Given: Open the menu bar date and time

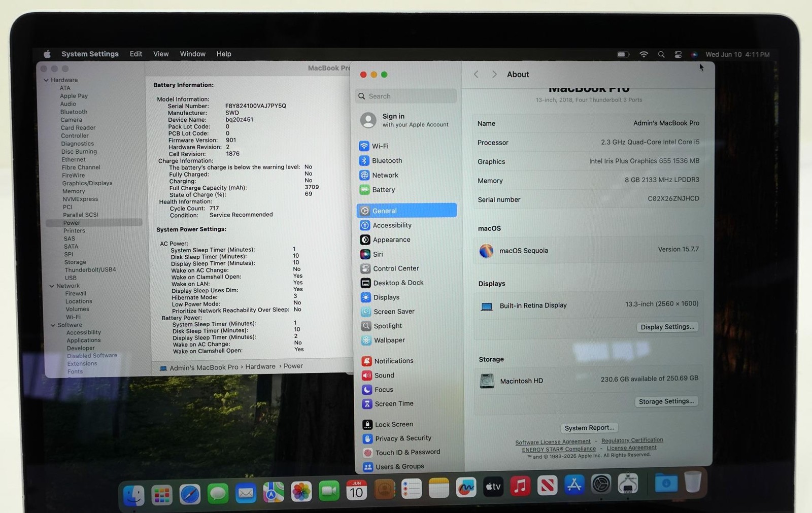Looking at the screenshot, I should coord(737,54).
